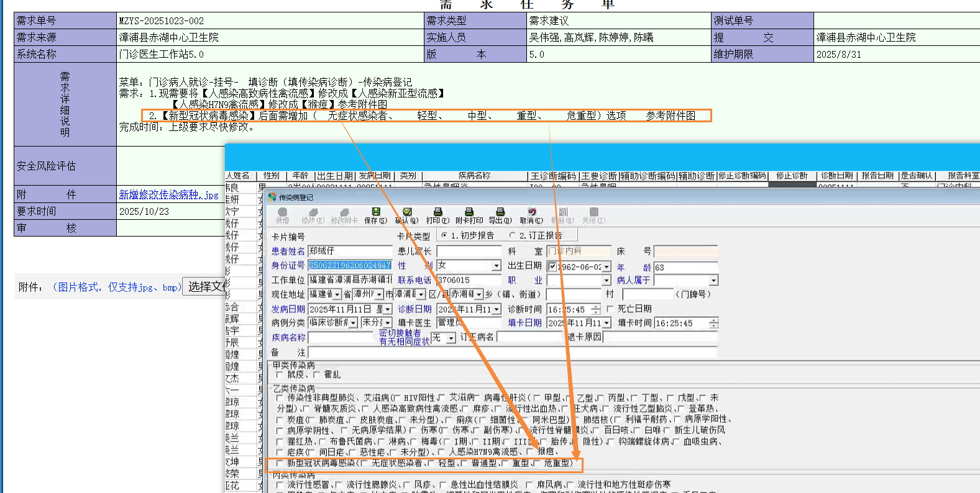This screenshot has height=493, width=980.
Task: Check the 登革热 checkbox
Action: point(680,409)
